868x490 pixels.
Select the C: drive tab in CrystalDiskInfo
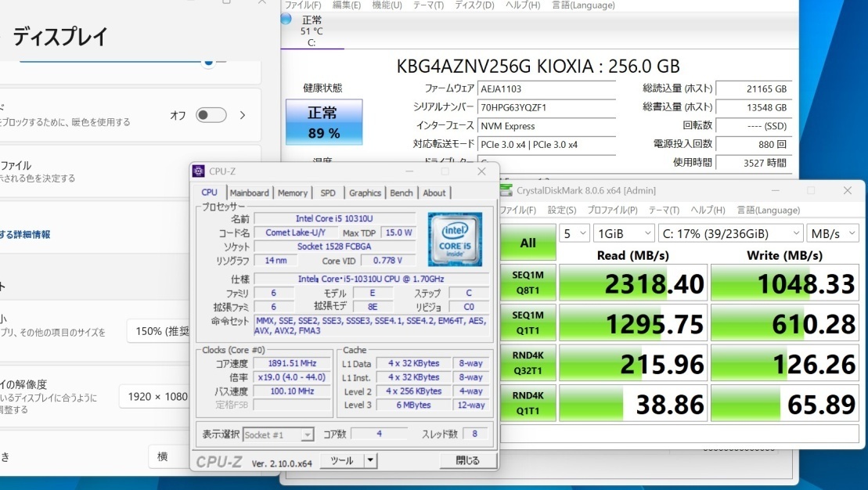coord(312,31)
